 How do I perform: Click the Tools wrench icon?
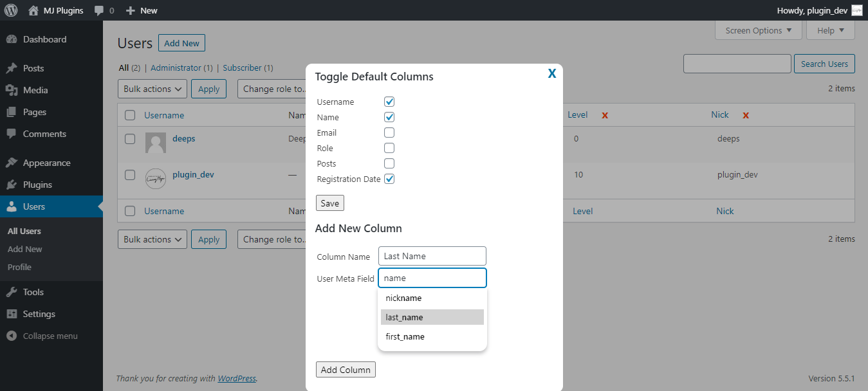click(12, 292)
